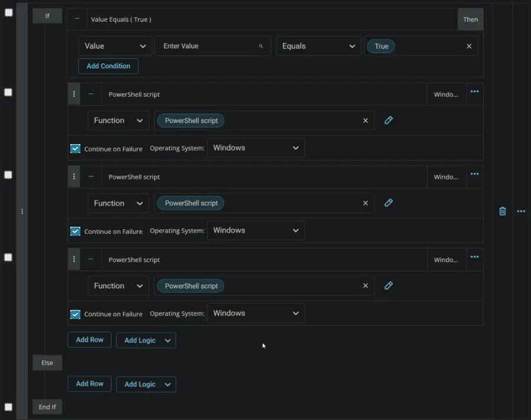Image resolution: width=531 pixels, height=420 pixels.
Task: Click the third row's PowerShell script title
Action: (x=134, y=260)
